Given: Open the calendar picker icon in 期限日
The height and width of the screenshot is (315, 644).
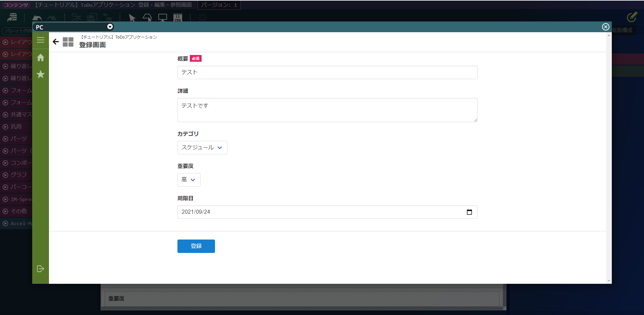Looking at the screenshot, I should point(469,212).
